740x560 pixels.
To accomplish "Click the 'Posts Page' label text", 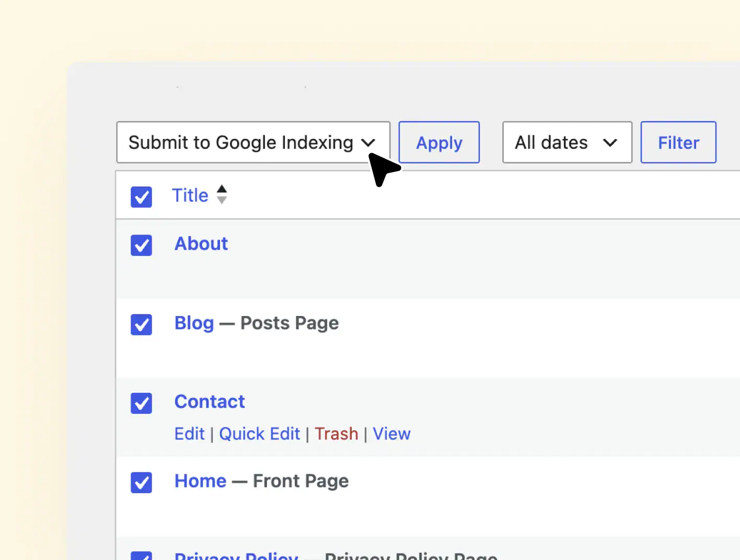I will (290, 323).
